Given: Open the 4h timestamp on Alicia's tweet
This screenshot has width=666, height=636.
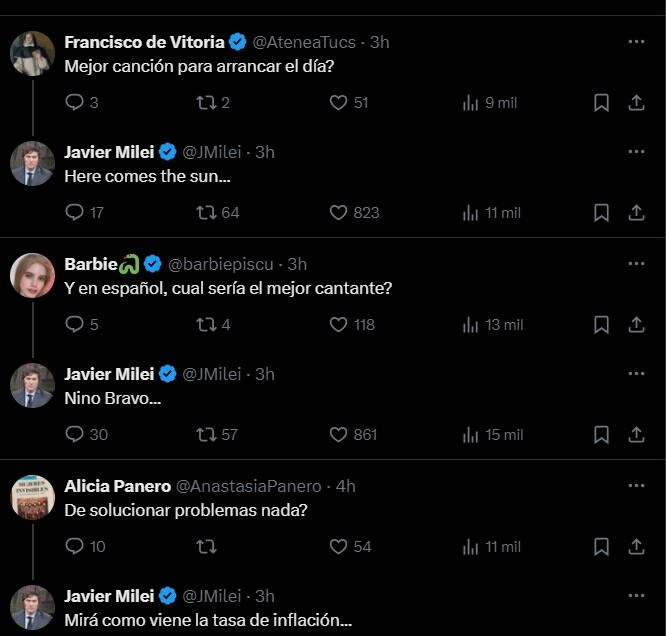Looking at the screenshot, I should pos(345,486).
